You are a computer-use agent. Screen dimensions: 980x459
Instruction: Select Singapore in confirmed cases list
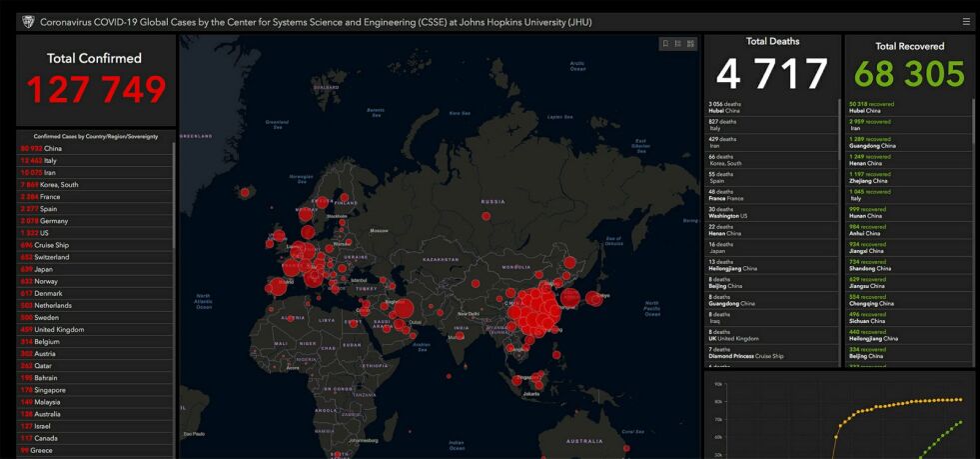(x=96, y=390)
